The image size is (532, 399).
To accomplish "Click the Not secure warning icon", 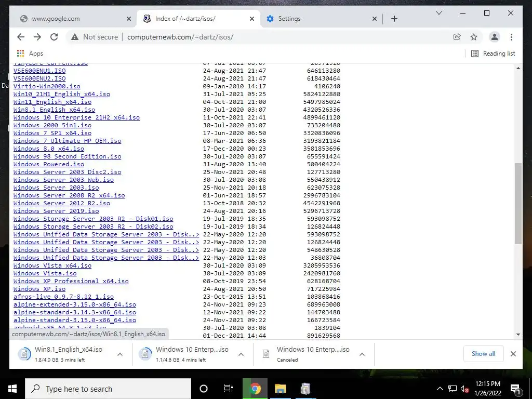I will pos(75,37).
